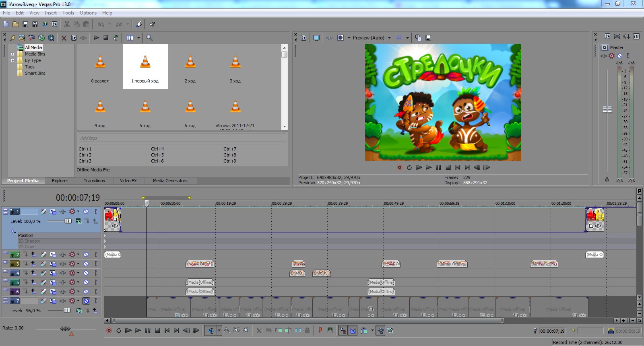Open Track FX on track 3
Screen dimensions: 644x346
coord(72,264)
